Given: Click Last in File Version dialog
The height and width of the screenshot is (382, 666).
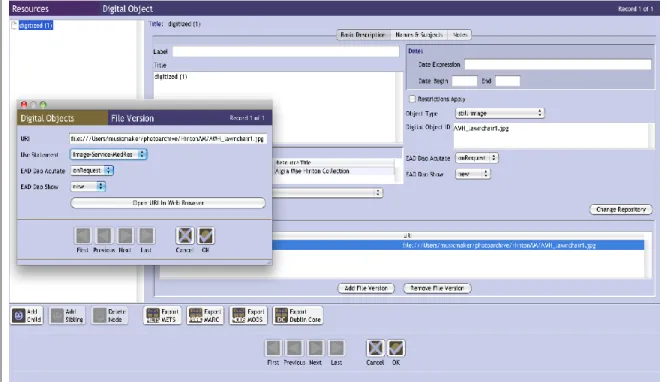Looking at the screenshot, I should click(146, 236).
